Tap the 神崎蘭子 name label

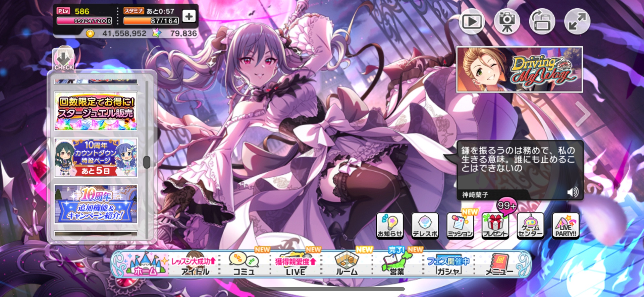(x=475, y=195)
